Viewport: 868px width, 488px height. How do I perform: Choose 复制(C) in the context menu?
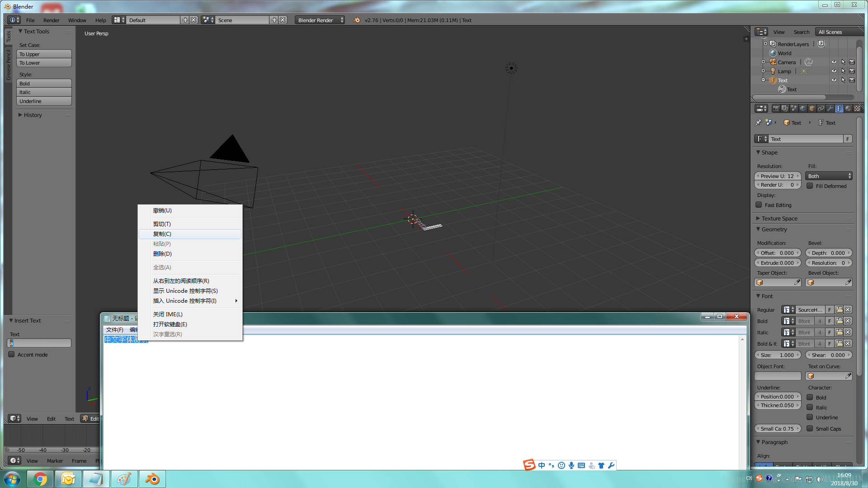162,234
